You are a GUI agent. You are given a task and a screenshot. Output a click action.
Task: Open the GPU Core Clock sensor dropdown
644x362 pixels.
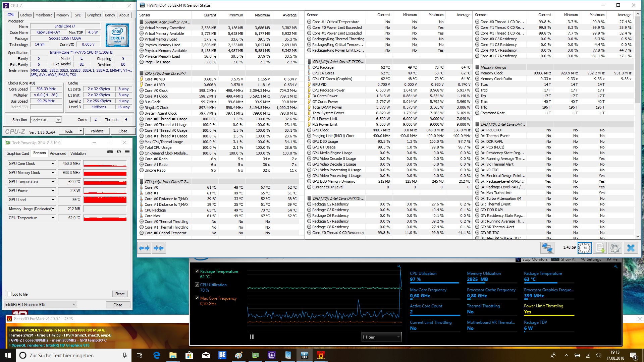point(53,164)
